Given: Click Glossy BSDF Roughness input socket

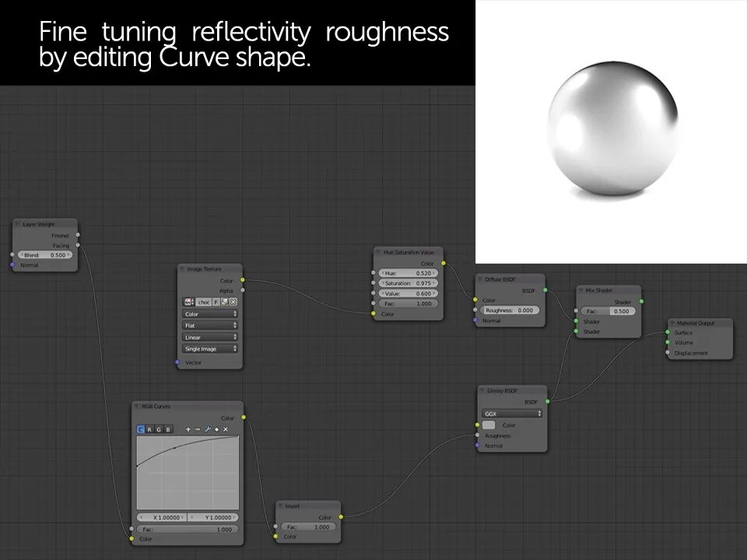Looking at the screenshot, I should pyautogui.click(x=477, y=436).
